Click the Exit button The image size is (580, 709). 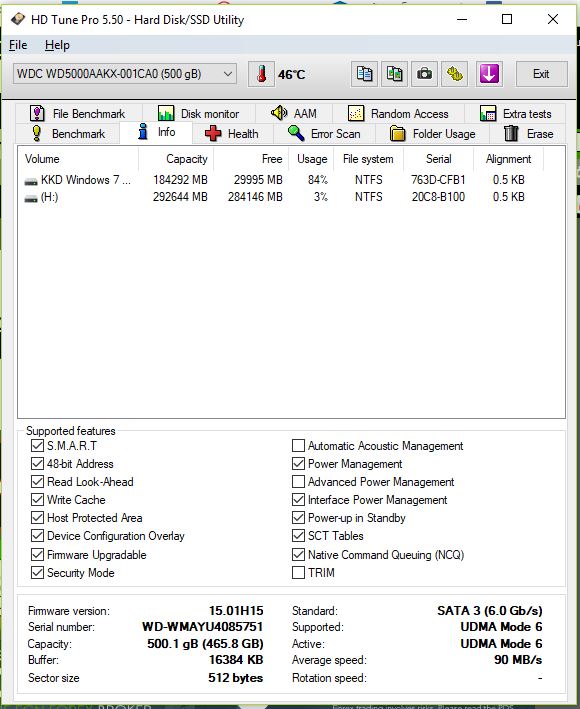pos(541,74)
